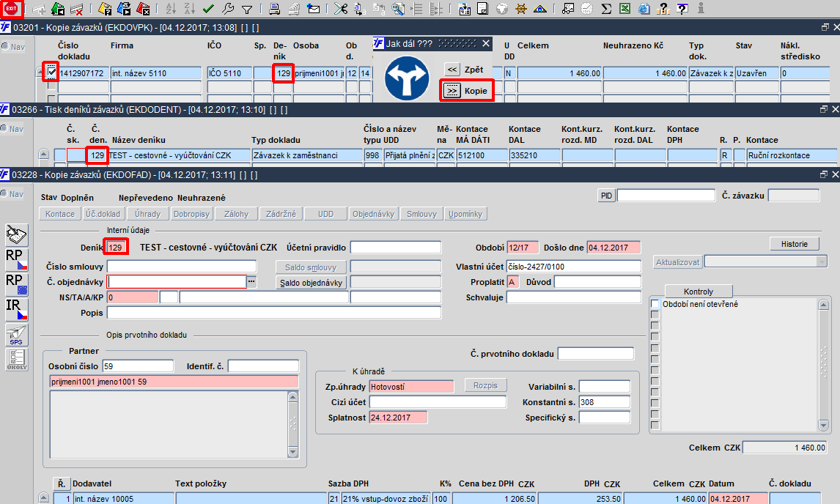Click the Excel export icon
The image size is (840, 504).
pos(625,9)
